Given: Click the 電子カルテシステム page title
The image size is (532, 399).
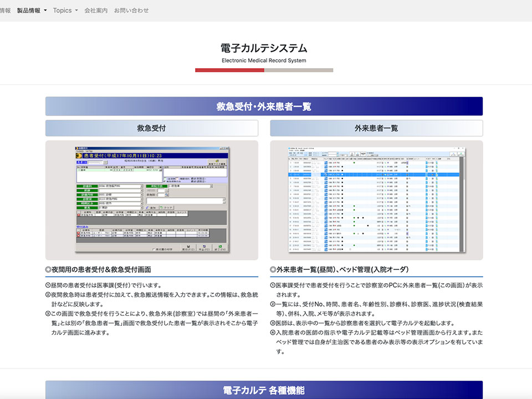Looking at the screenshot, I should coord(264,48).
